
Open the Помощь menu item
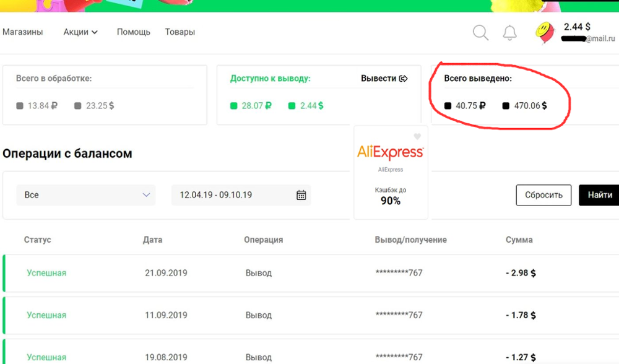134,32
